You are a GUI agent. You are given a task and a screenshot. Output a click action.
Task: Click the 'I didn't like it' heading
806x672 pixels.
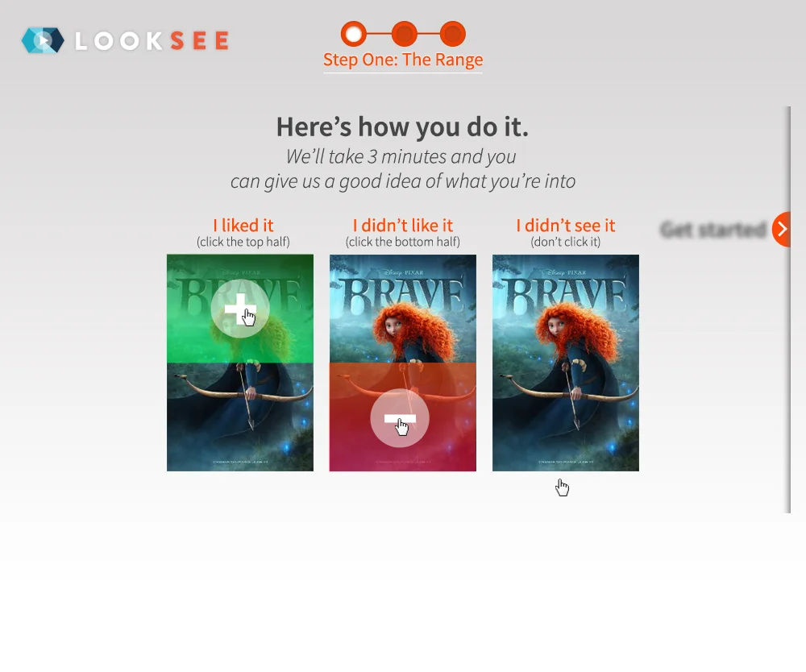point(403,225)
